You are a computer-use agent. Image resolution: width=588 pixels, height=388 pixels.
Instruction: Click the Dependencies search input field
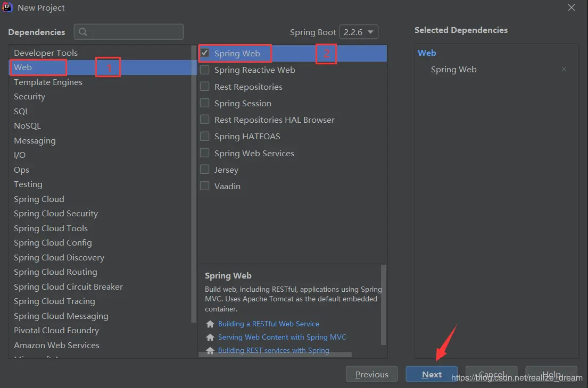point(129,32)
